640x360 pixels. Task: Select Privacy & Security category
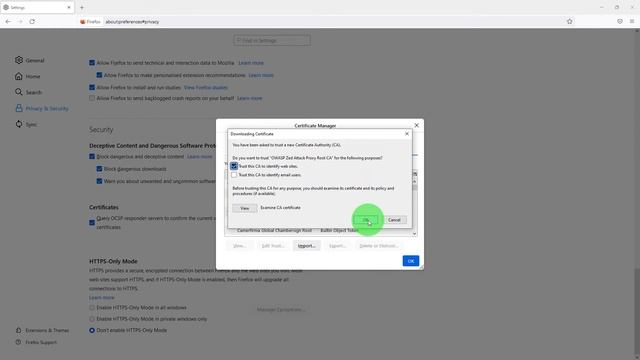click(x=42, y=109)
